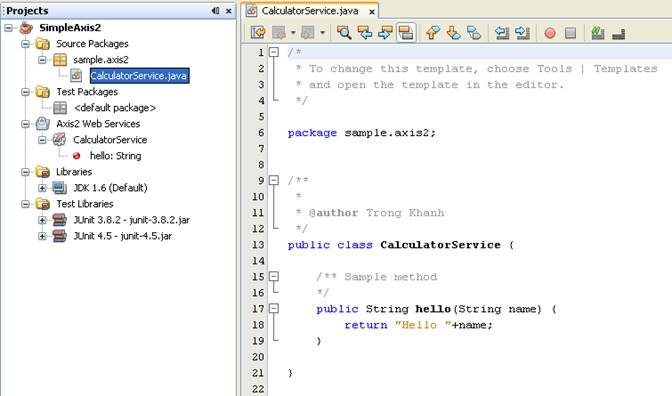
Task: Select CalculatorService.java in Projects tree
Action: pos(139,76)
